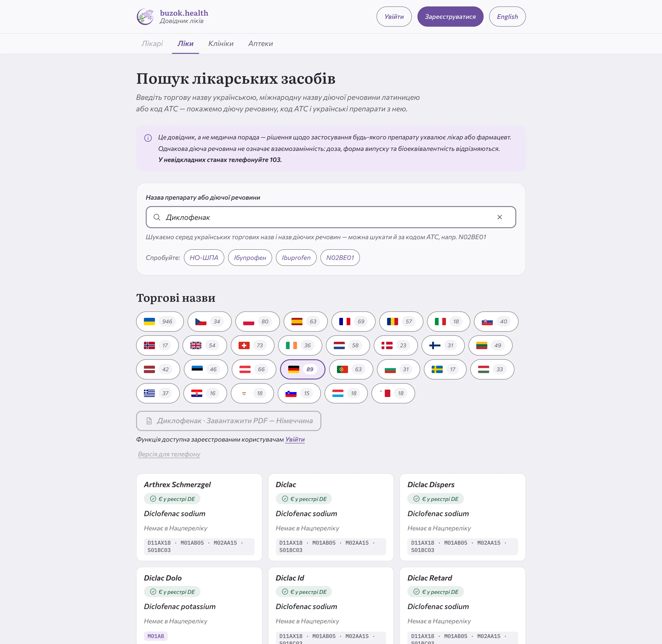Open the Версія для телефону link
Screen dimensions: 662x644
coord(169,454)
